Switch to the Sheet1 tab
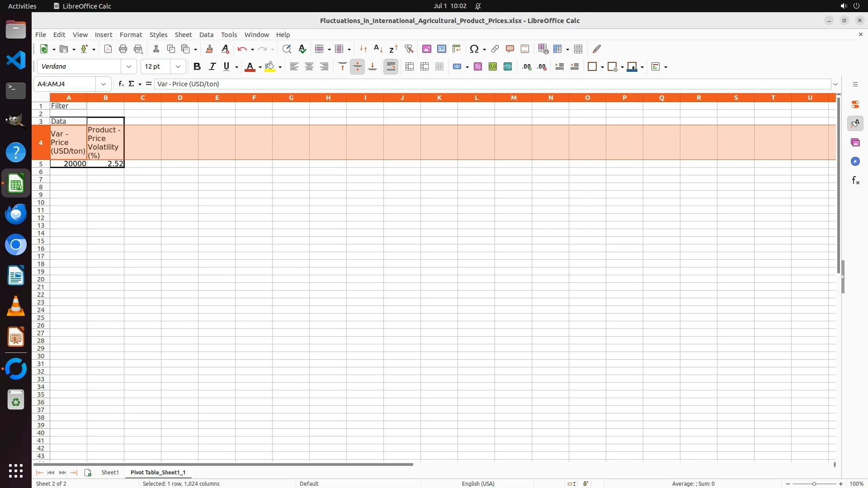The width and height of the screenshot is (868, 488). tap(110, 472)
